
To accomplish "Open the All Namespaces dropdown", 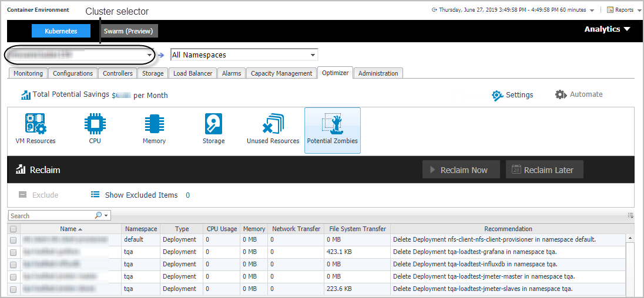I will pyautogui.click(x=313, y=55).
